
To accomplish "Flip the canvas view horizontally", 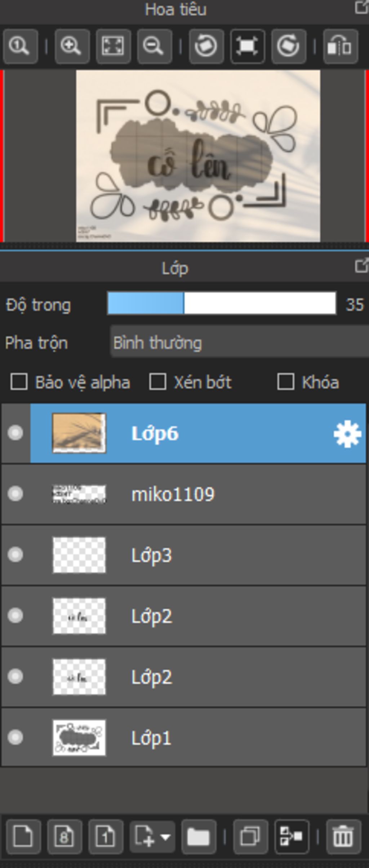I will click(x=340, y=46).
